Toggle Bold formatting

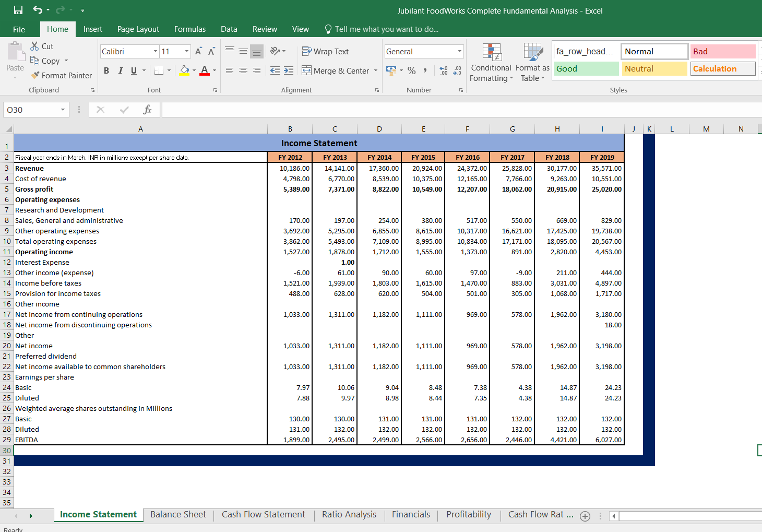[x=106, y=70]
